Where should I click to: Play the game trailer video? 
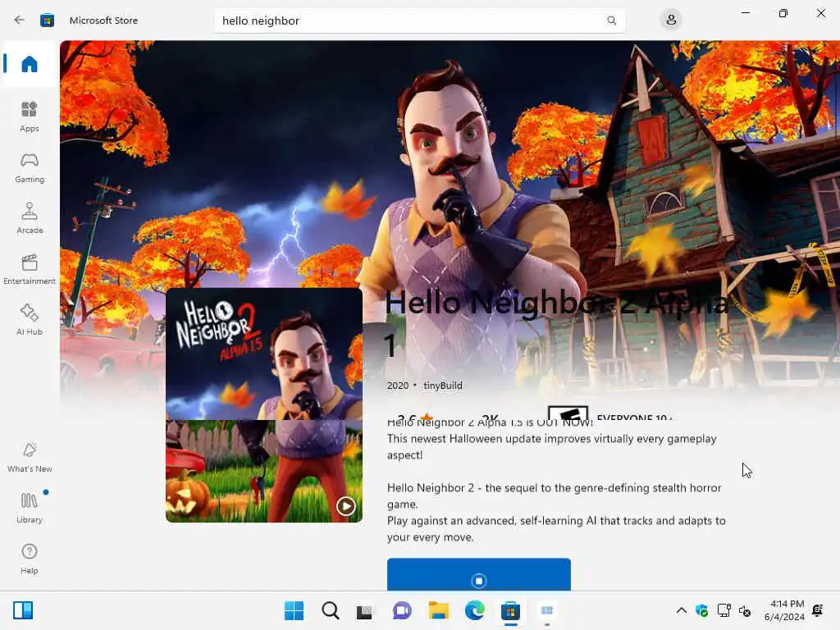point(346,505)
